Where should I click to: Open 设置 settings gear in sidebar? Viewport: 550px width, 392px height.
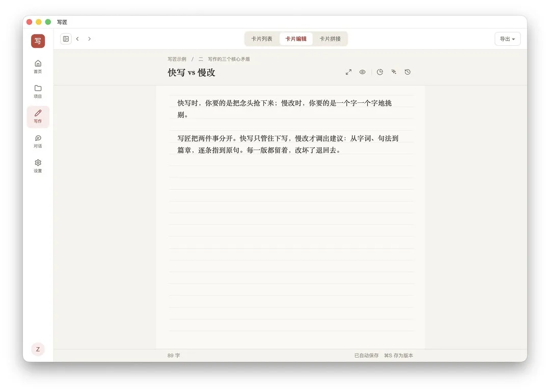coord(38,166)
